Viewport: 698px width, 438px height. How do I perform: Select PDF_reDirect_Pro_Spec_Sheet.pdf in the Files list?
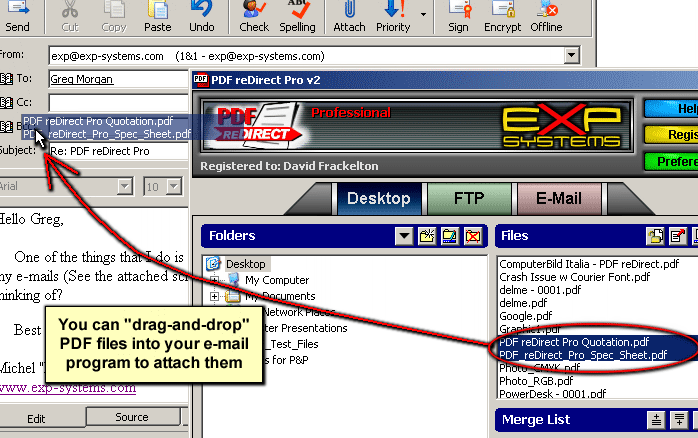[583, 355]
